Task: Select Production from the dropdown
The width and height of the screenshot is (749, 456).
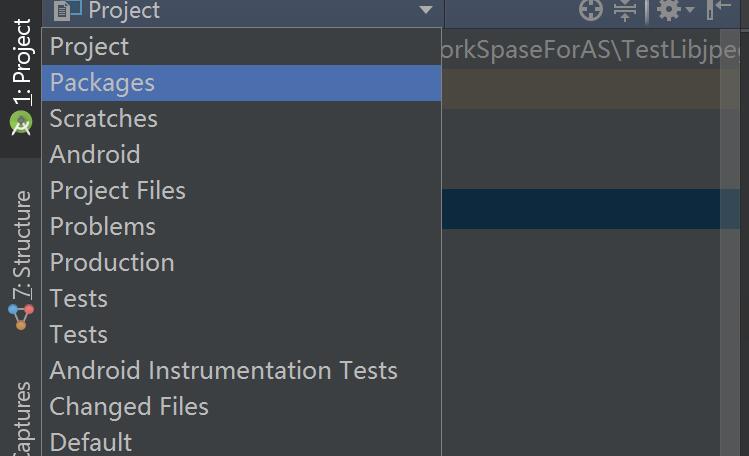Action: [241, 263]
